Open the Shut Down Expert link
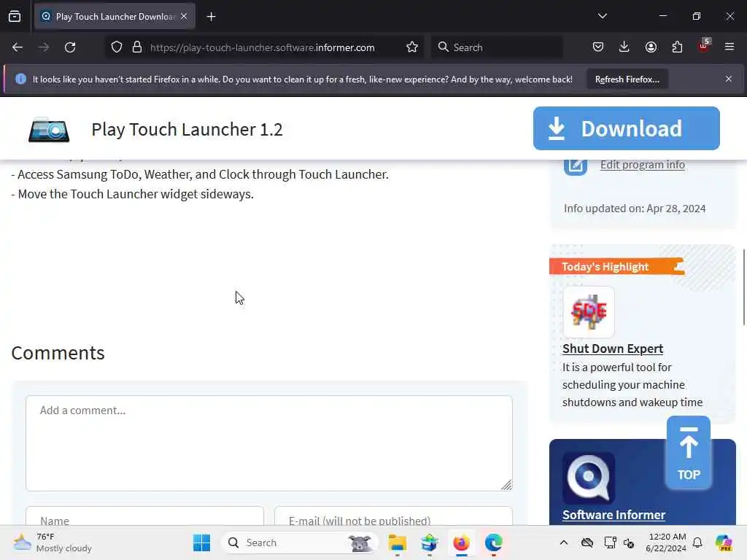This screenshot has width=747, height=560. pyautogui.click(x=613, y=349)
